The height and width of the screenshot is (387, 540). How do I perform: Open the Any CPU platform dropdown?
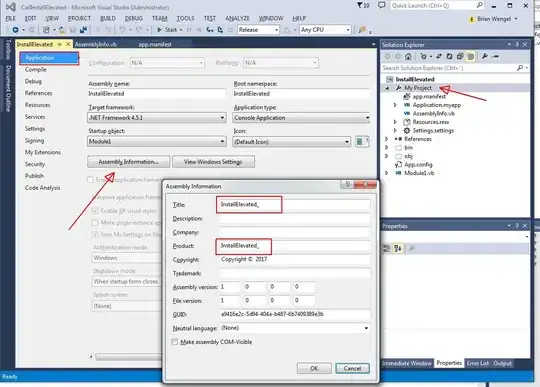click(x=325, y=30)
